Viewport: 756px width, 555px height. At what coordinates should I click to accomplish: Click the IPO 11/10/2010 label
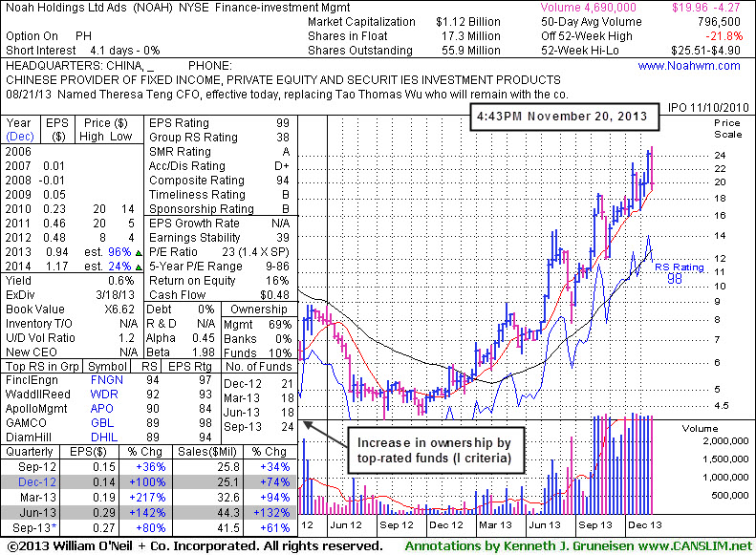click(x=708, y=107)
